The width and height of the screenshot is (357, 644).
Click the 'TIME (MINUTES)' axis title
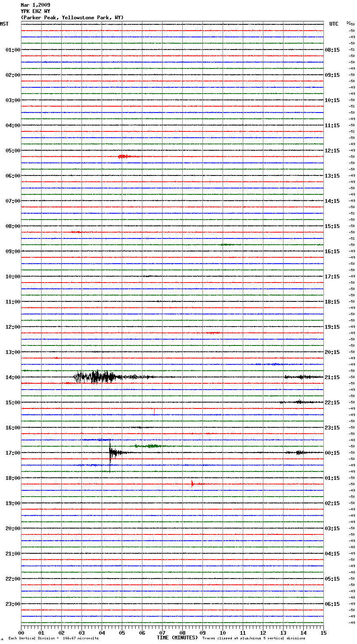177,638
